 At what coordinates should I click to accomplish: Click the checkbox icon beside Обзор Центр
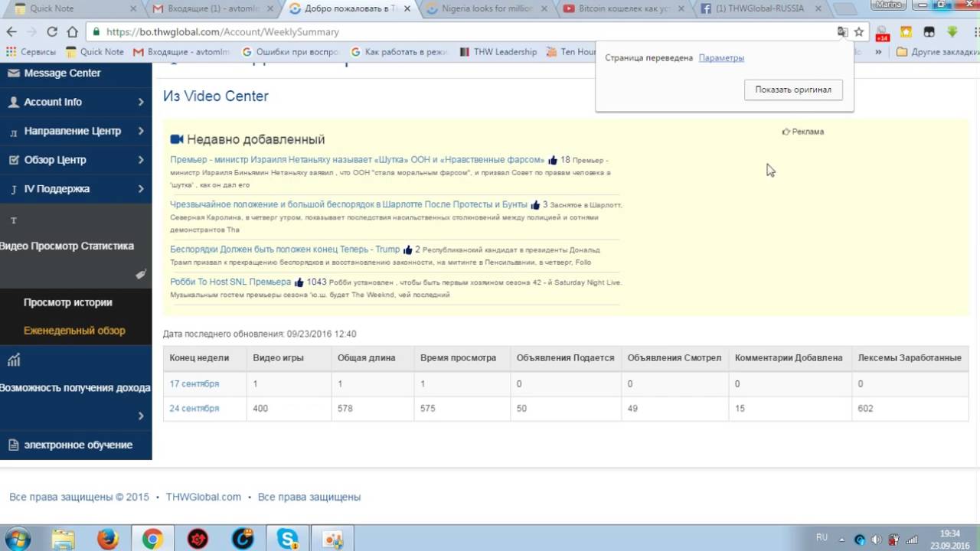click(14, 160)
